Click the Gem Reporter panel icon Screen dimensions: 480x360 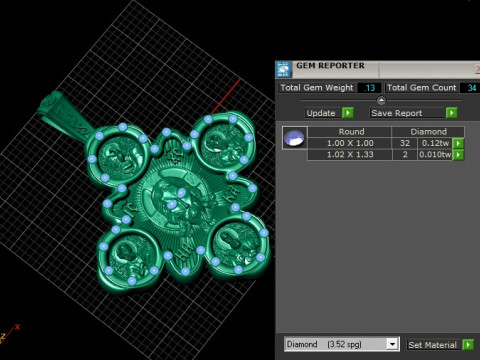point(284,69)
